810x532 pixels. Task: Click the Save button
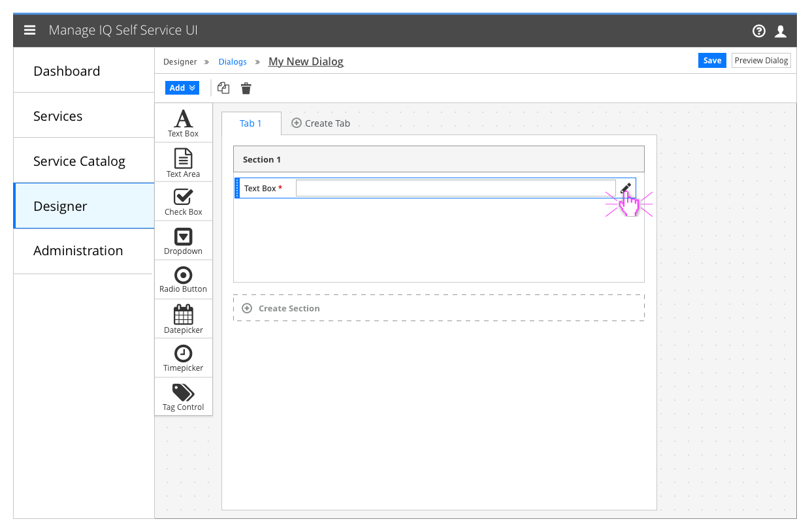point(712,60)
